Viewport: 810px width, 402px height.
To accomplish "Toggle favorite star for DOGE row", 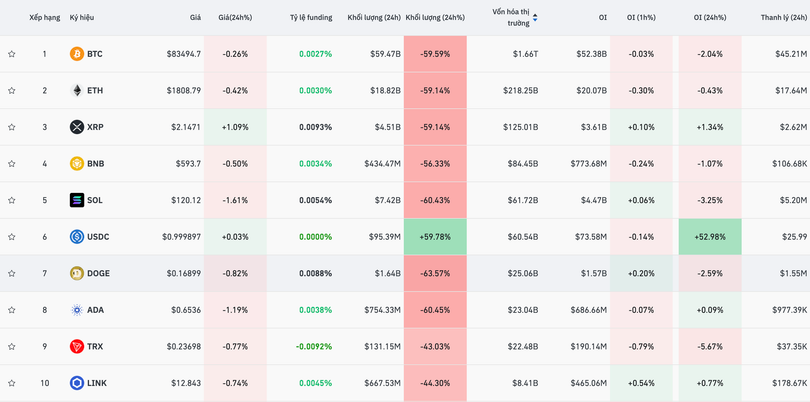I will coord(12,273).
